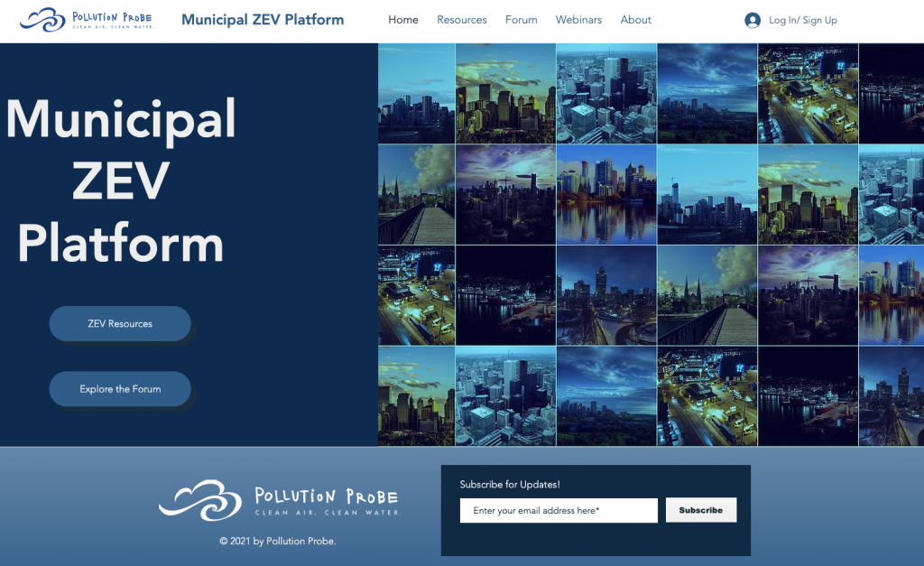Click the large Municipal ZEV Platform heading
The height and width of the screenshot is (566, 924).
coord(121,181)
